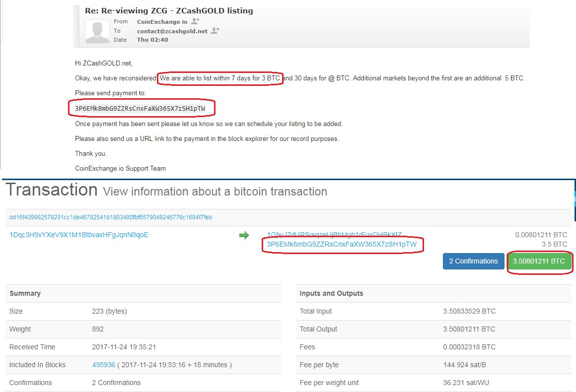Click the Fee per weight unit value 36.231 sat/WU
Image resolution: width=576 pixels, height=392 pixels.
(466, 383)
